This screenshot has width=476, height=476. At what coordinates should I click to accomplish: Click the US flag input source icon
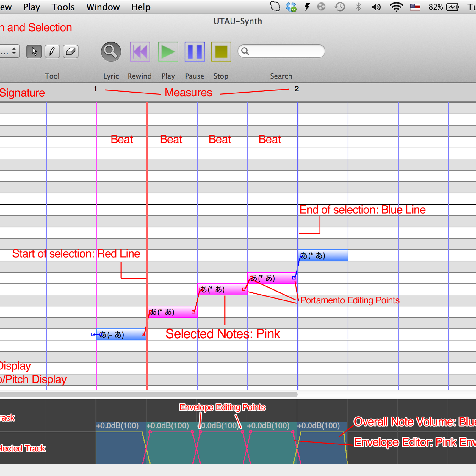(415, 7)
